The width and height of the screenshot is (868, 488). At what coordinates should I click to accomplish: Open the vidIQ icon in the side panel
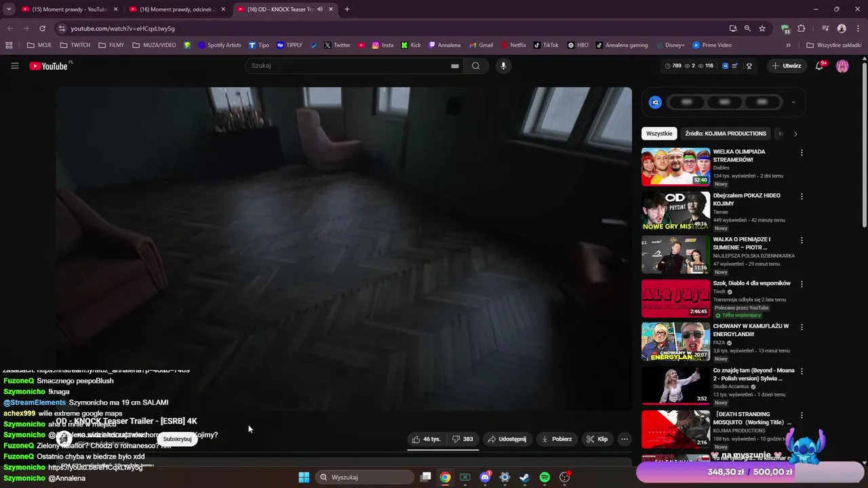655,102
